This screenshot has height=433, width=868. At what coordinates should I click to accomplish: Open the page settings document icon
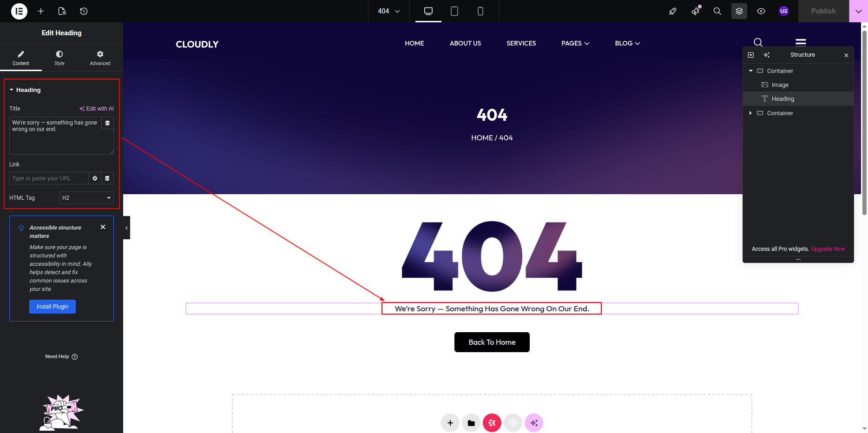point(62,11)
